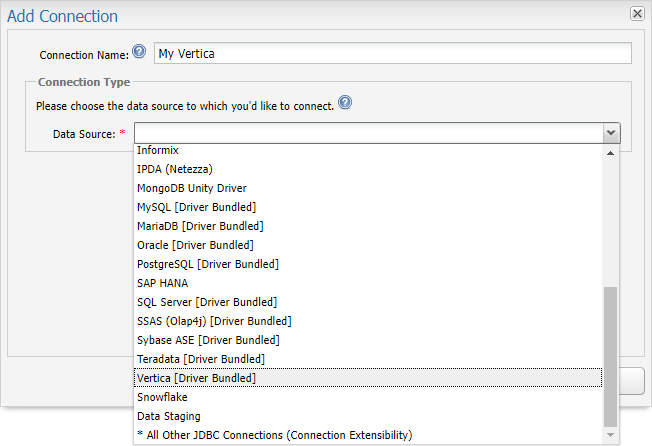Select MongoDB Unity Driver option
The height and width of the screenshot is (446, 652).
point(368,188)
